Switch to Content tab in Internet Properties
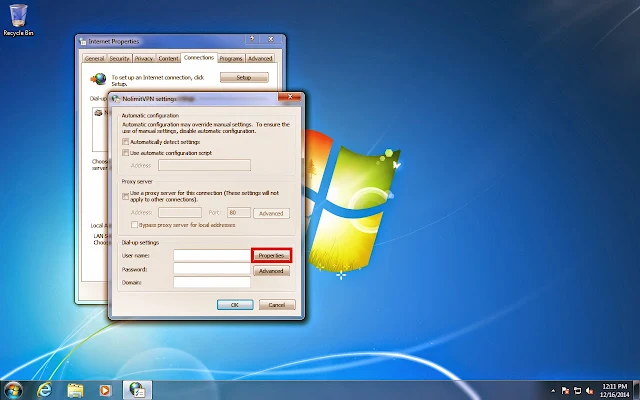This screenshot has width=640, height=400. (x=168, y=58)
